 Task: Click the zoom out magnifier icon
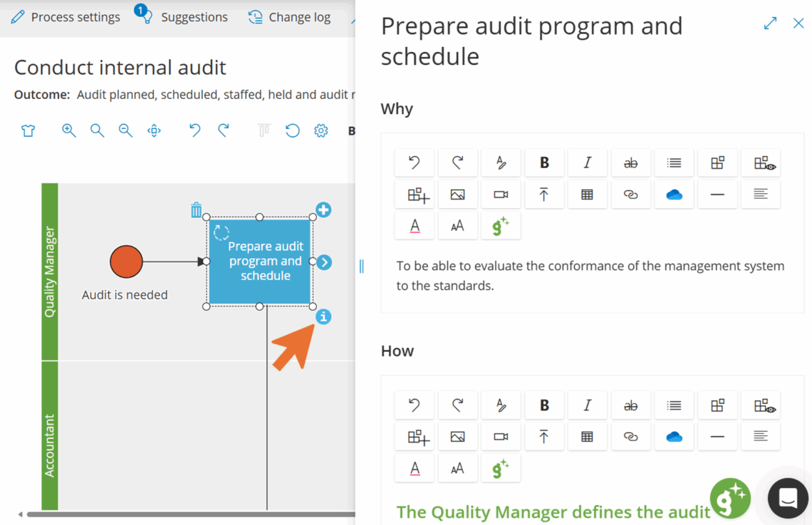(125, 130)
